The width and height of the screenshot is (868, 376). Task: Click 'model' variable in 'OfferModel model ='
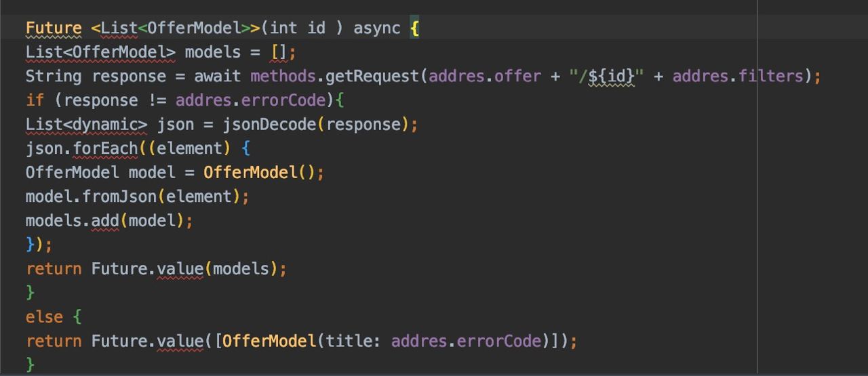tap(151, 172)
